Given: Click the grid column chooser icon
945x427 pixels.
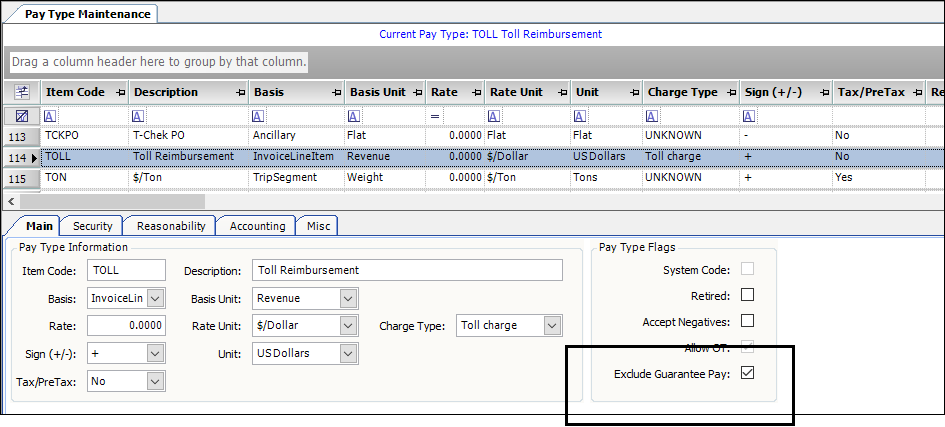Looking at the screenshot, I should pyautogui.click(x=22, y=92).
